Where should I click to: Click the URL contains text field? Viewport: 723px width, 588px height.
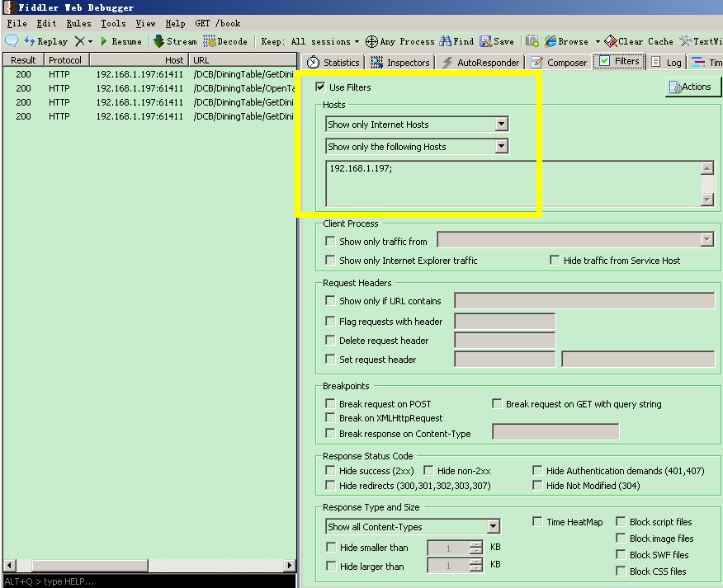(x=584, y=300)
